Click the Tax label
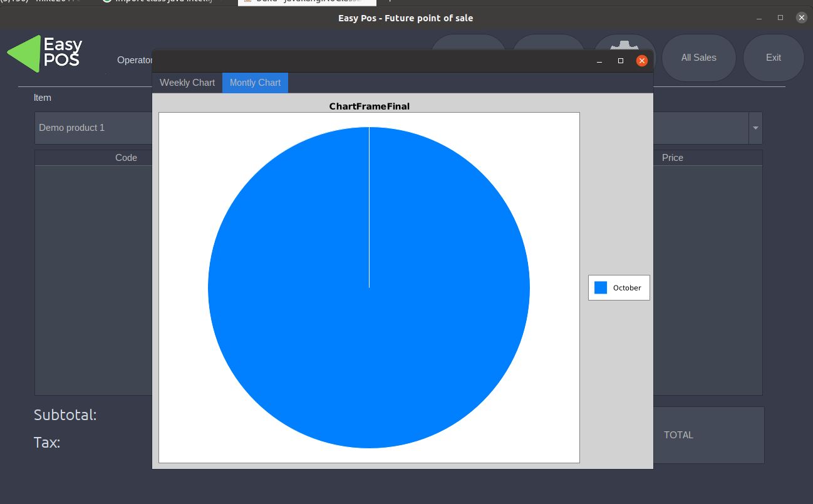The height and width of the screenshot is (504, 813). click(x=47, y=443)
